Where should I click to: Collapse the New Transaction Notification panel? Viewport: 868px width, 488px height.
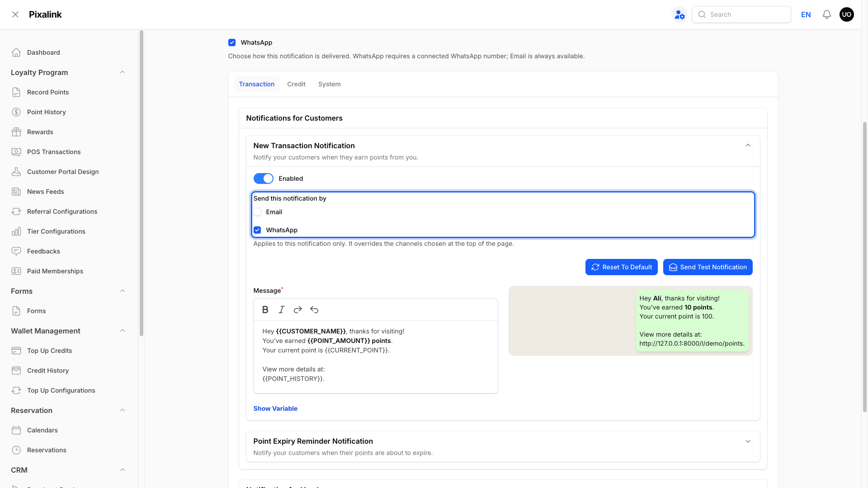748,145
